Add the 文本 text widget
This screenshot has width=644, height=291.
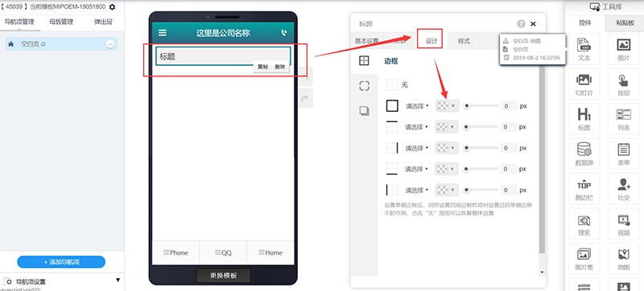coord(584,49)
